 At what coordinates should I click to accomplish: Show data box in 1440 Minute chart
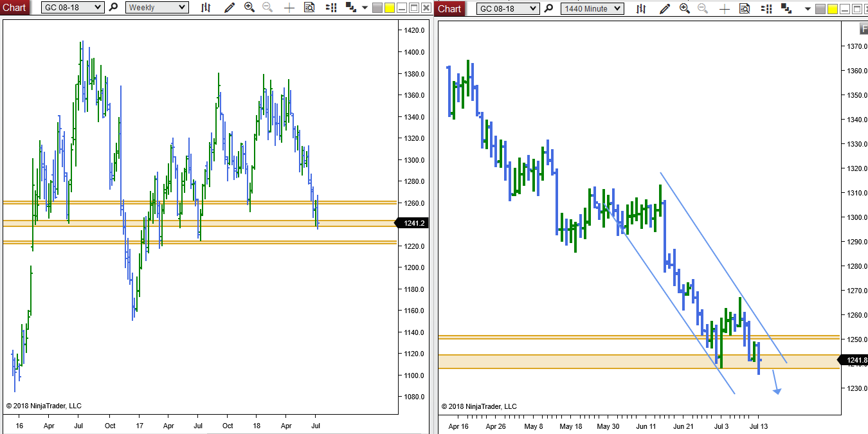point(745,8)
